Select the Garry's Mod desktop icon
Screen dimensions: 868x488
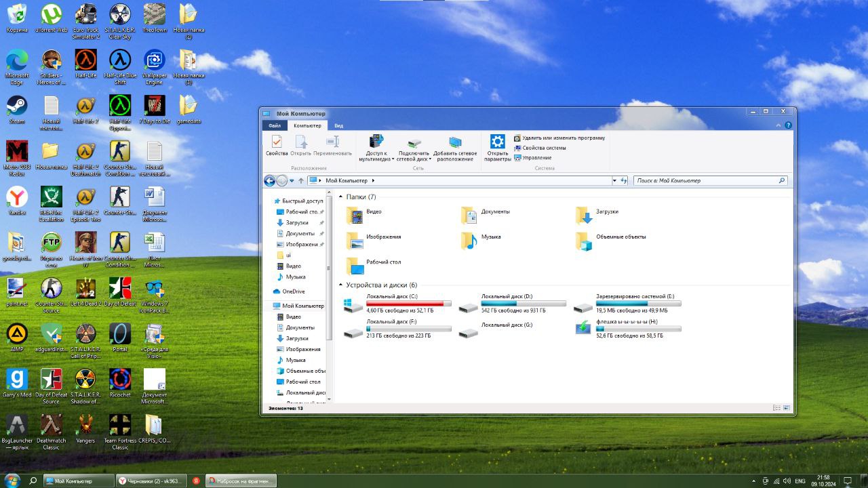17,383
